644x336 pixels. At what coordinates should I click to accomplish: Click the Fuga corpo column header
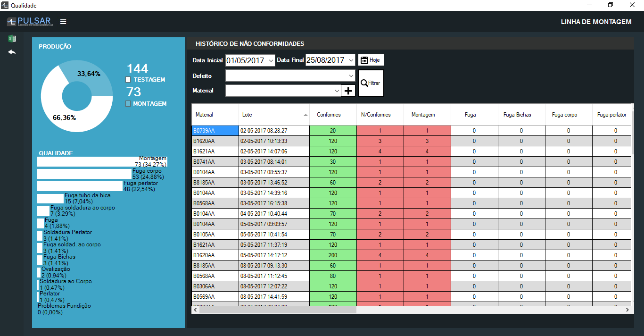(569, 115)
